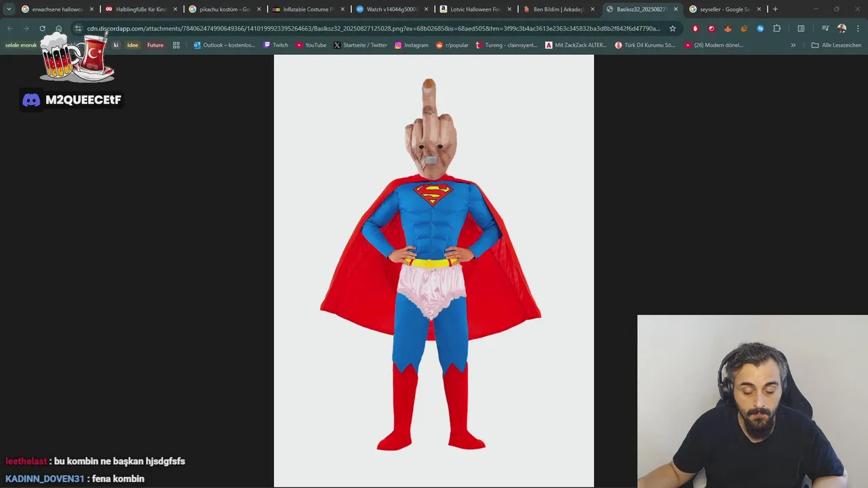Click chat message by KADINN_DOVEN31

(75, 479)
